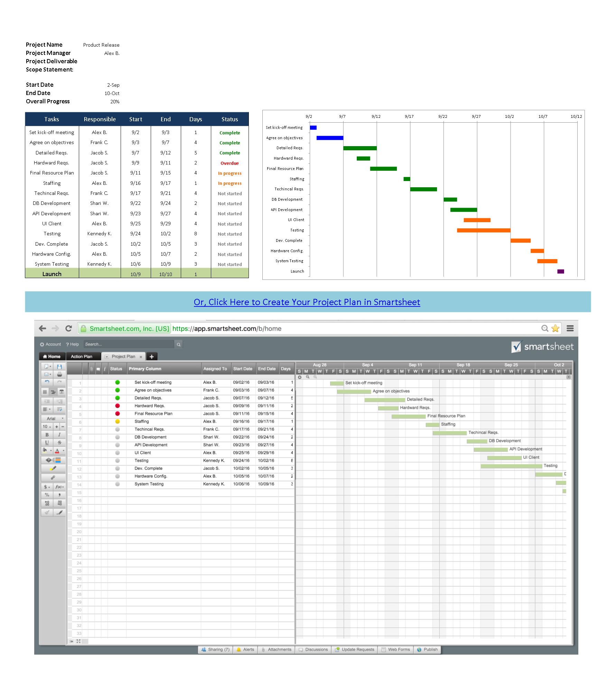Toggle Italic formatting
The height and width of the screenshot is (691, 616).
point(59,435)
